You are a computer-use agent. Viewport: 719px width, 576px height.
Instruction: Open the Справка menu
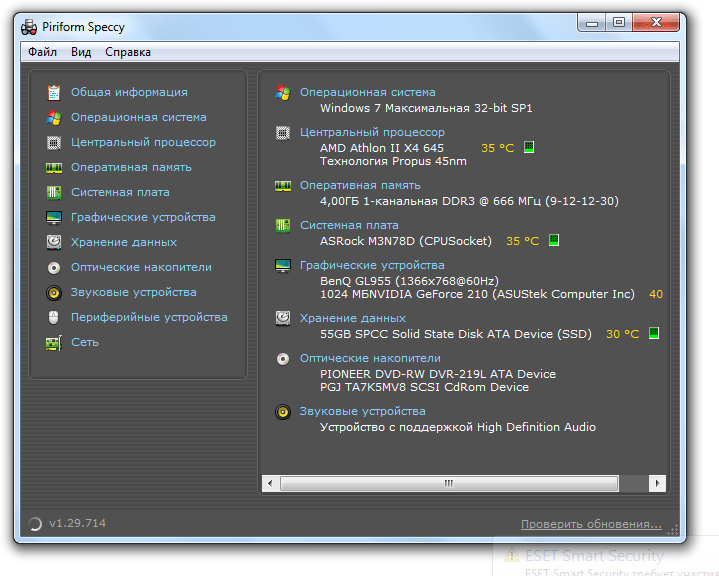(128, 52)
